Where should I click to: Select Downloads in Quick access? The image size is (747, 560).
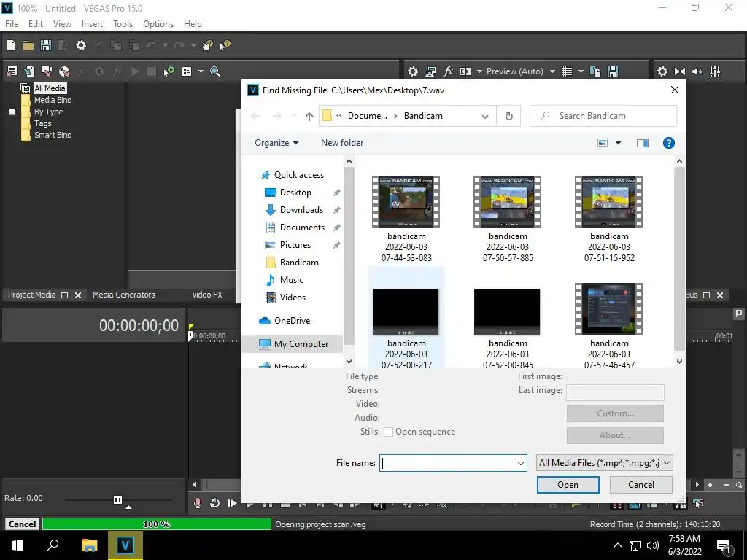pos(301,210)
